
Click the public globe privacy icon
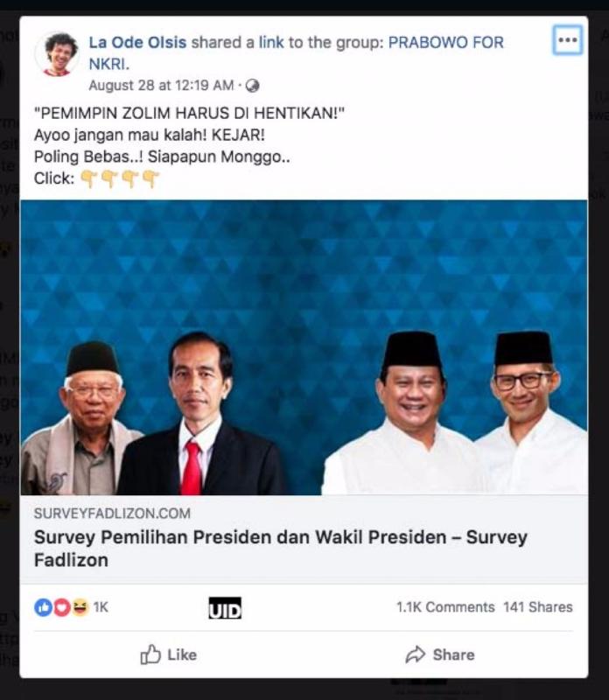click(x=253, y=85)
